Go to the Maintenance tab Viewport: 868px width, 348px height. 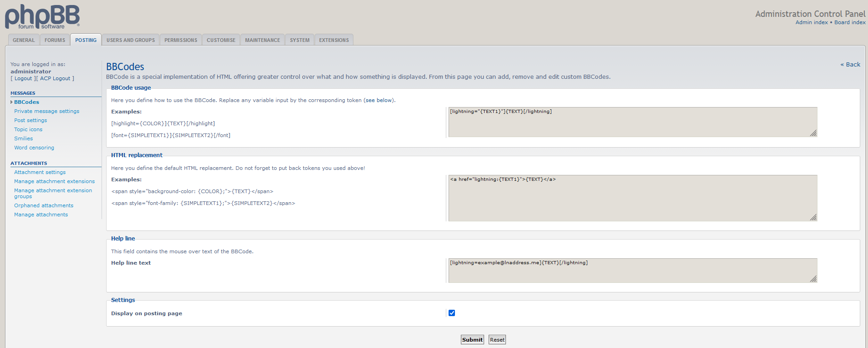pyautogui.click(x=262, y=40)
